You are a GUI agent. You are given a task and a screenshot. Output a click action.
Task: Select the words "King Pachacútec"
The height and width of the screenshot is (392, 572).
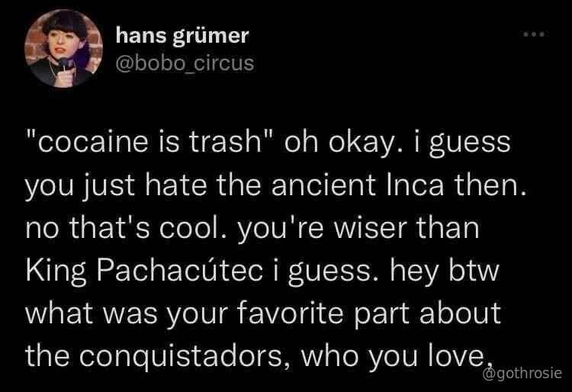144,272
